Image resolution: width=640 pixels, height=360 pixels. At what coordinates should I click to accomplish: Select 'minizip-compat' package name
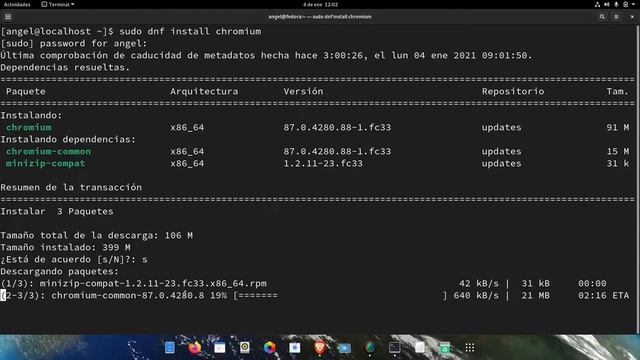tap(45, 163)
